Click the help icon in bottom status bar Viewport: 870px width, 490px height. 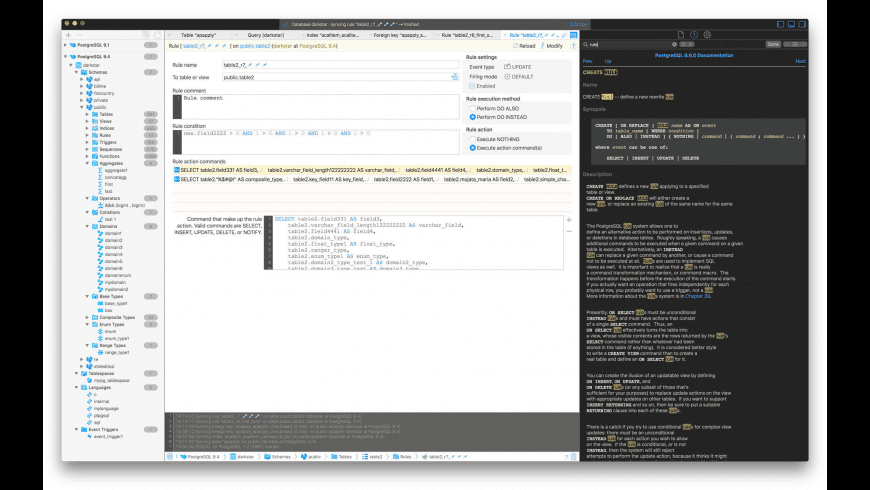coord(566,457)
